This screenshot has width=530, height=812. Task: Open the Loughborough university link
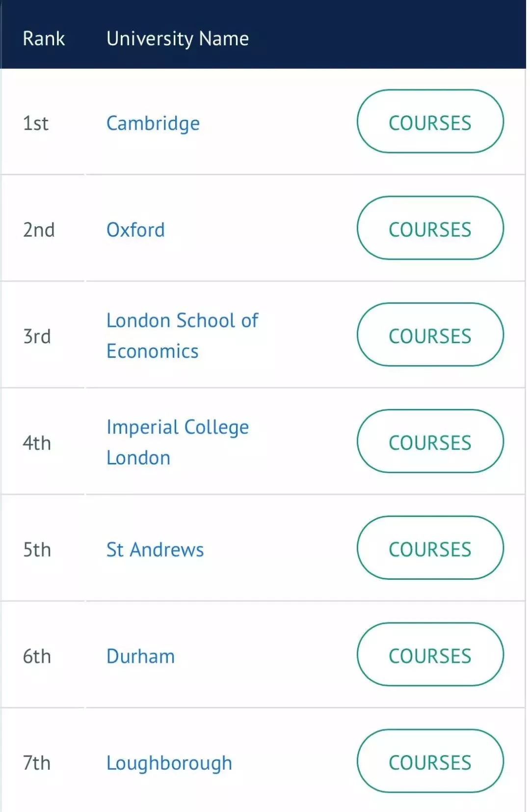(169, 763)
